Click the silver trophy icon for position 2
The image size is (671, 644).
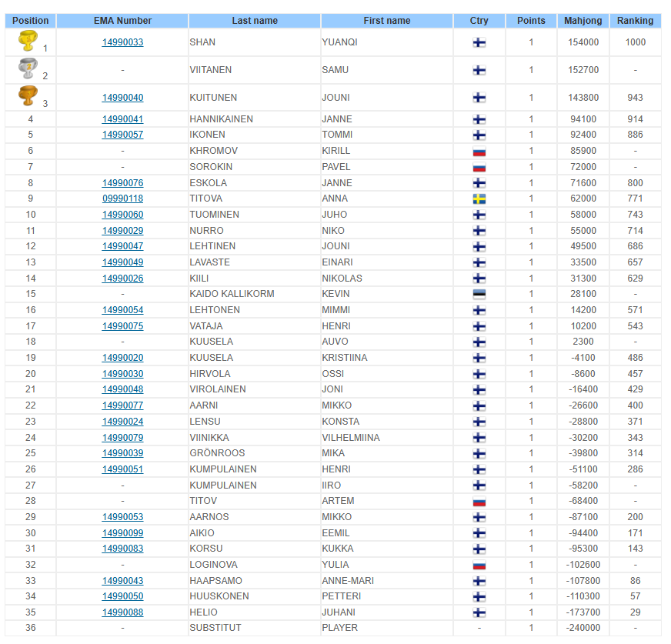pyautogui.click(x=28, y=68)
